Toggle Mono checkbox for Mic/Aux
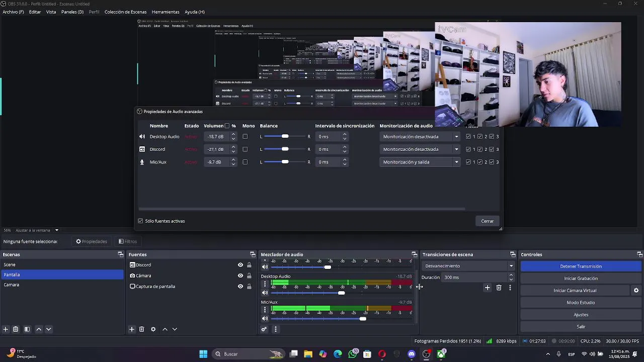Viewport: 644px width, 362px height. point(245,162)
